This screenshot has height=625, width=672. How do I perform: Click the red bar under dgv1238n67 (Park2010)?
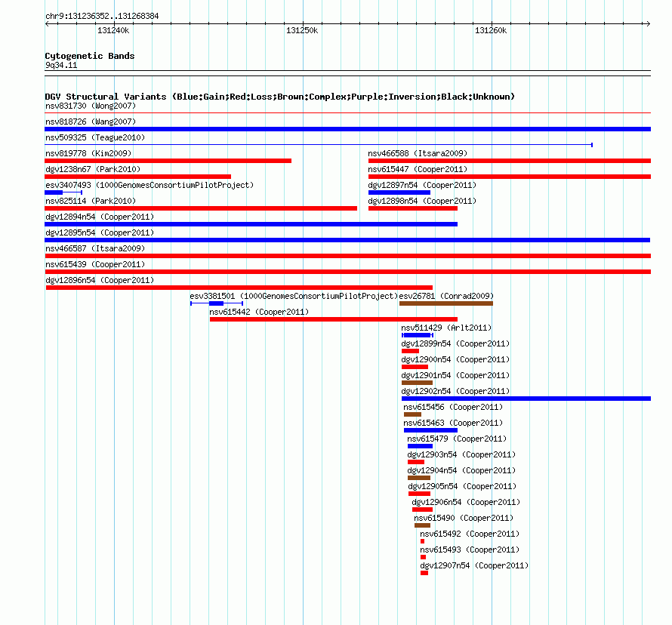pos(138,177)
